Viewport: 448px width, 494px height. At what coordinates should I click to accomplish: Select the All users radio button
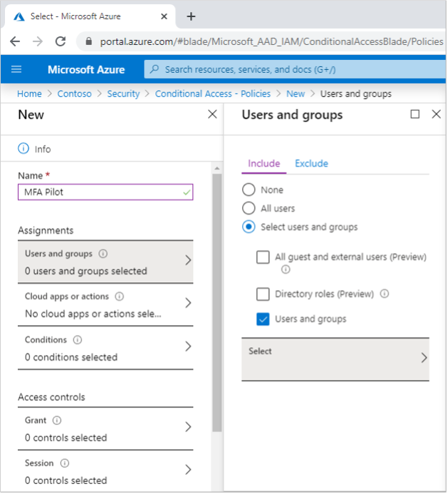pyautogui.click(x=249, y=208)
